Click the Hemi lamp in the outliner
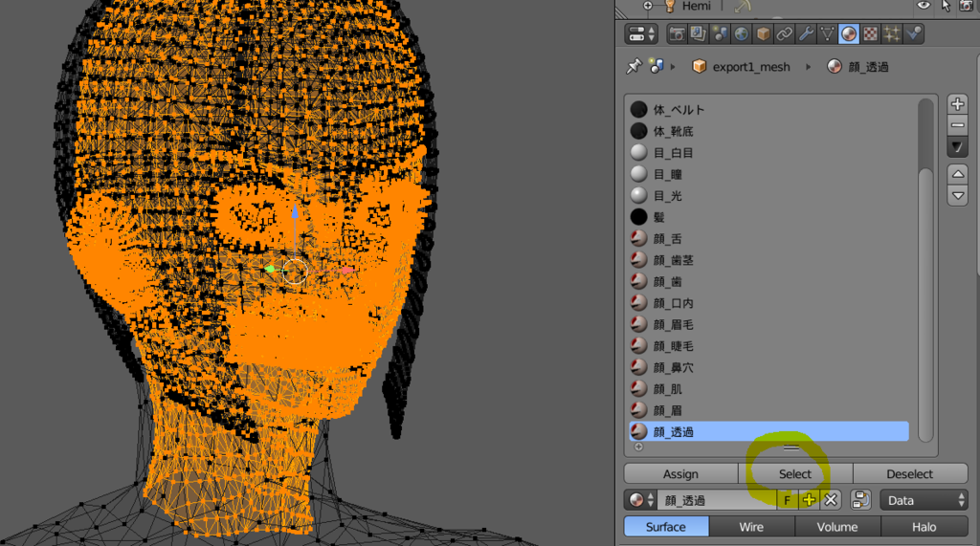Image resolution: width=980 pixels, height=546 pixels. 696,7
